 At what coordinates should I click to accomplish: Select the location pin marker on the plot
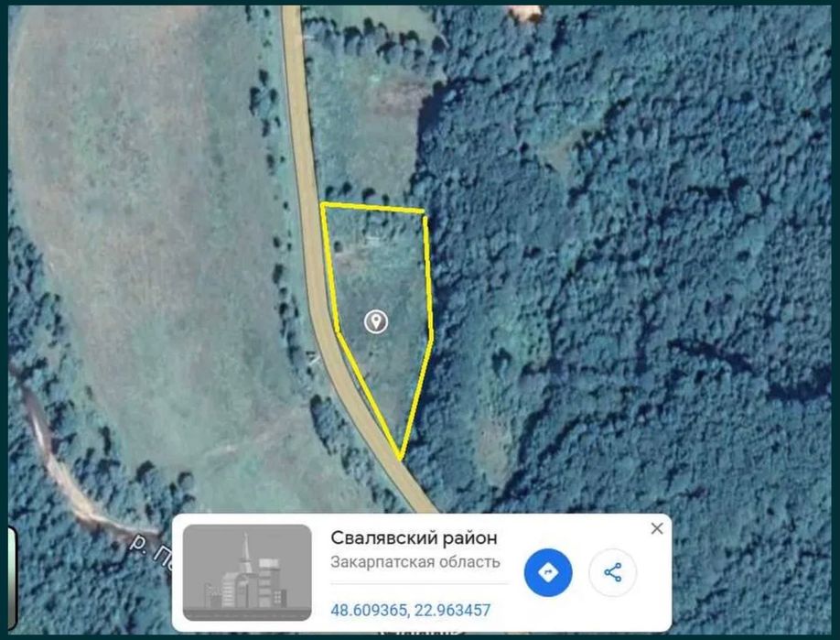click(x=376, y=321)
